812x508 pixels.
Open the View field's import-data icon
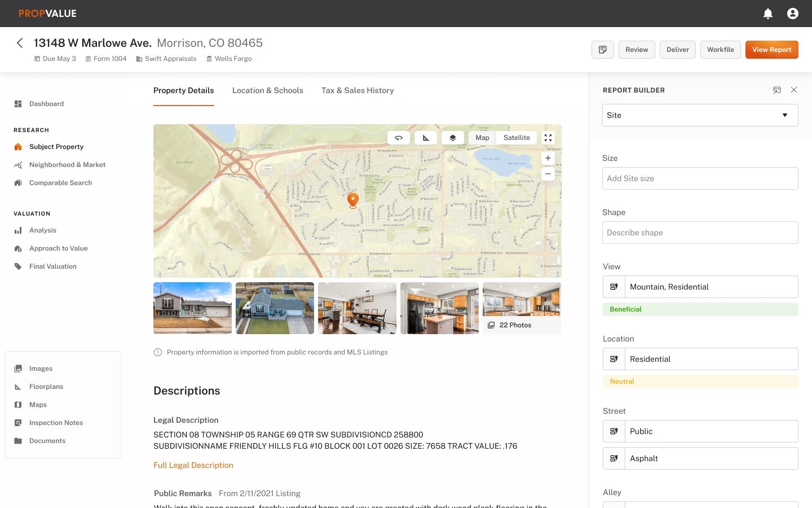pyautogui.click(x=614, y=287)
